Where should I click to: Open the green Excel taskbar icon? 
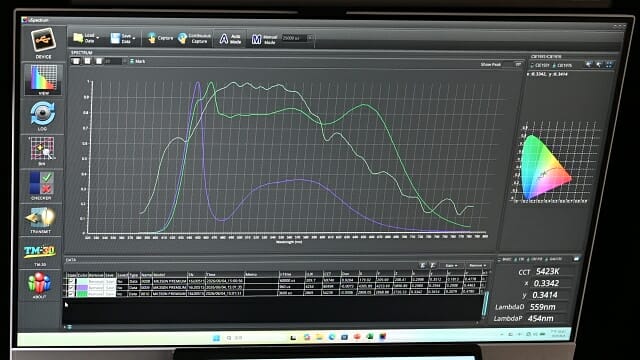point(370,337)
